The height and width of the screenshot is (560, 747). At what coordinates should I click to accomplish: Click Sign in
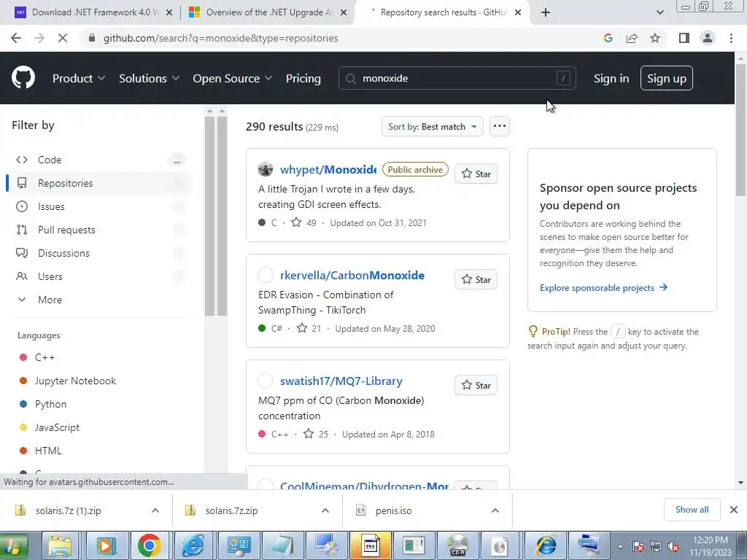point(611,79)
